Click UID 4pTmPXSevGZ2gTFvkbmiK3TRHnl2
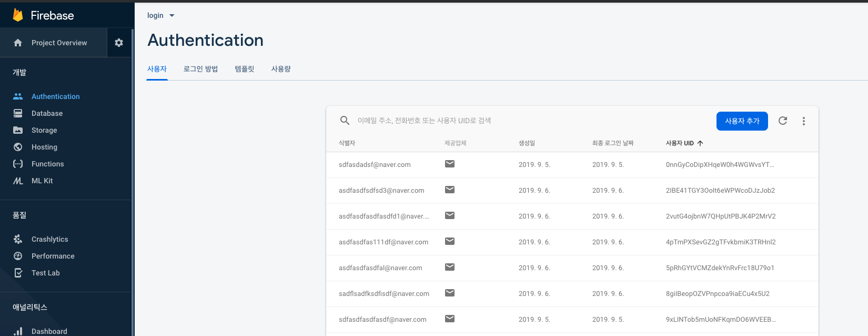Screen dimensions: 868x336 721,242
